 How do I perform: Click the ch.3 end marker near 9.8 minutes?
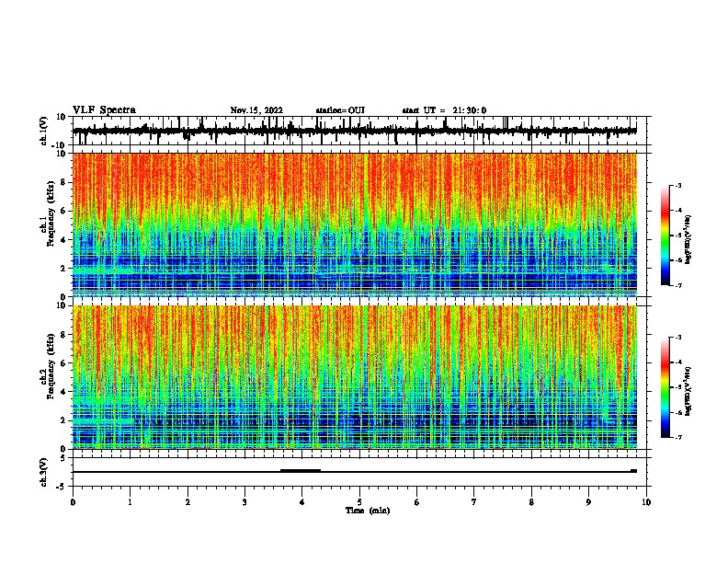633,471
